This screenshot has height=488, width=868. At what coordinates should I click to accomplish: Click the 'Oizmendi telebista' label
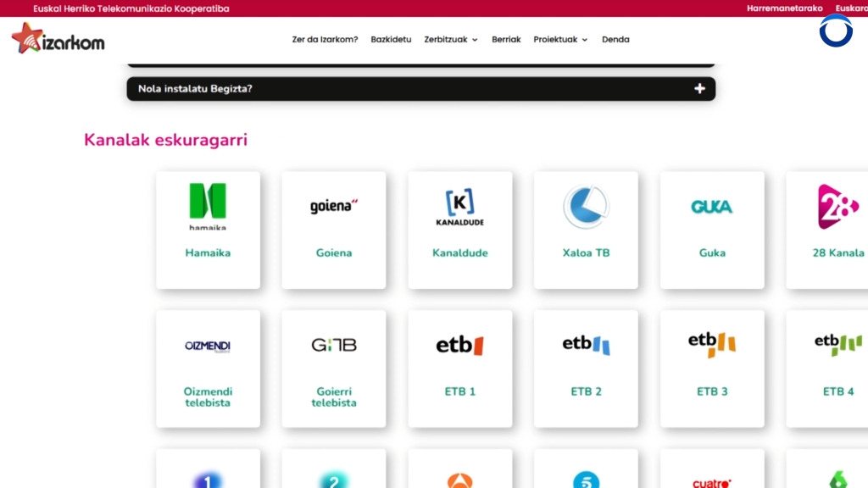(208, 397)
